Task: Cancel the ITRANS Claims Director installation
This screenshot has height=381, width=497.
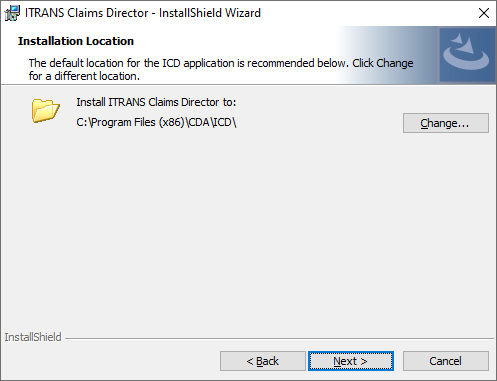Action: tap(446, 361)
